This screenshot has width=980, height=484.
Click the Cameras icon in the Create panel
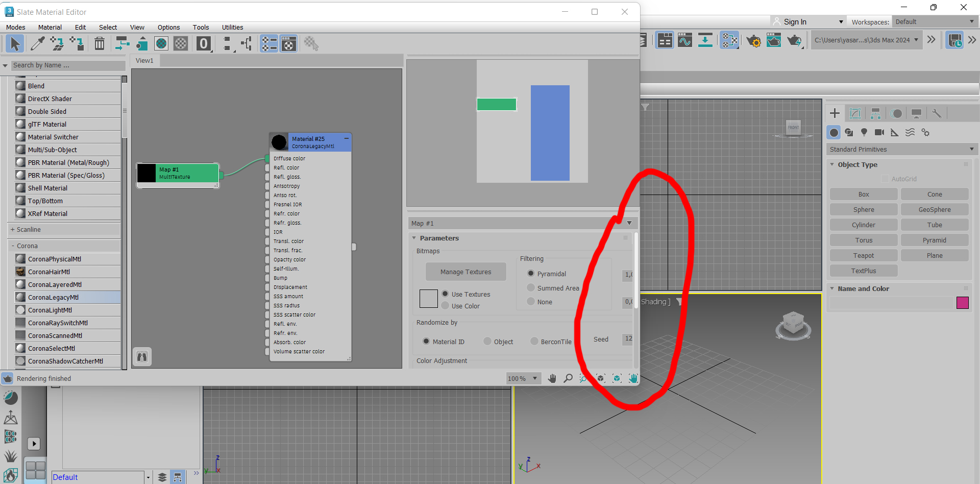point(879,132)
